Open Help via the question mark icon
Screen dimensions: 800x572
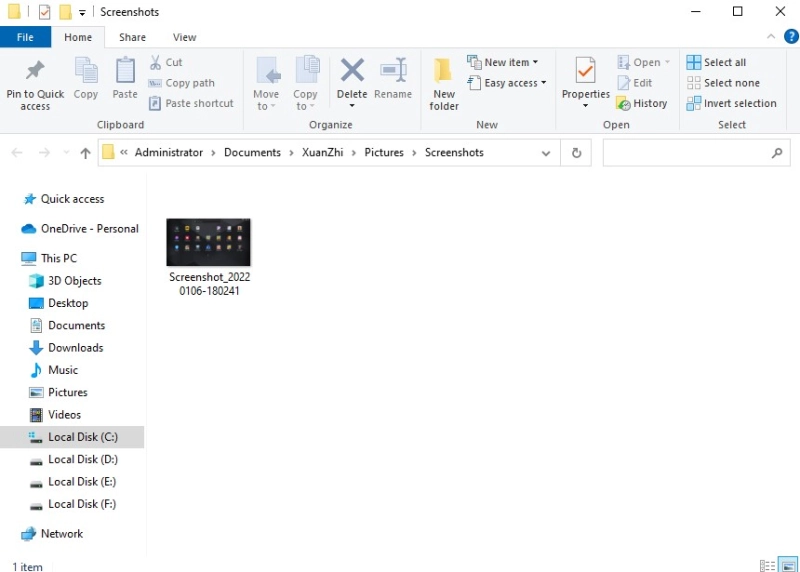pos(791,36)
